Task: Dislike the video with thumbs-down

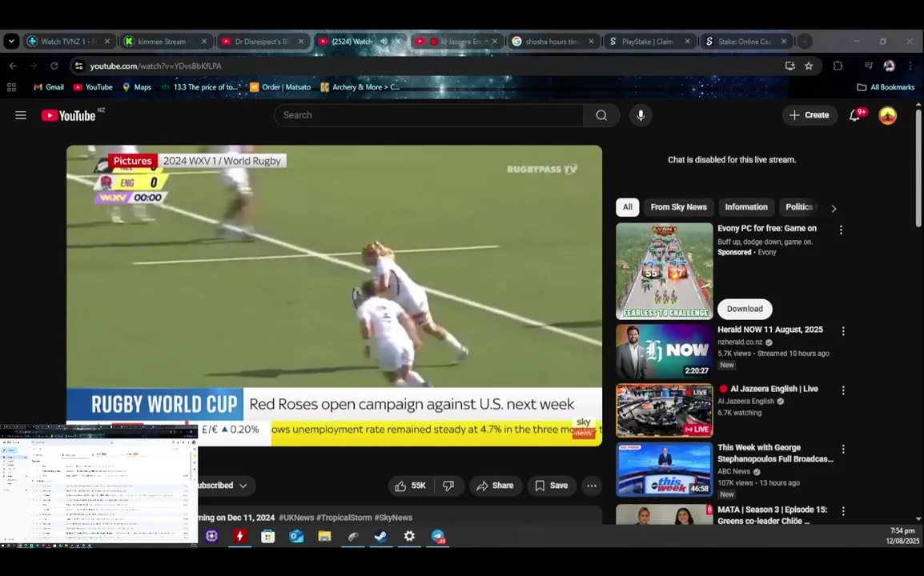Action: 448,486
